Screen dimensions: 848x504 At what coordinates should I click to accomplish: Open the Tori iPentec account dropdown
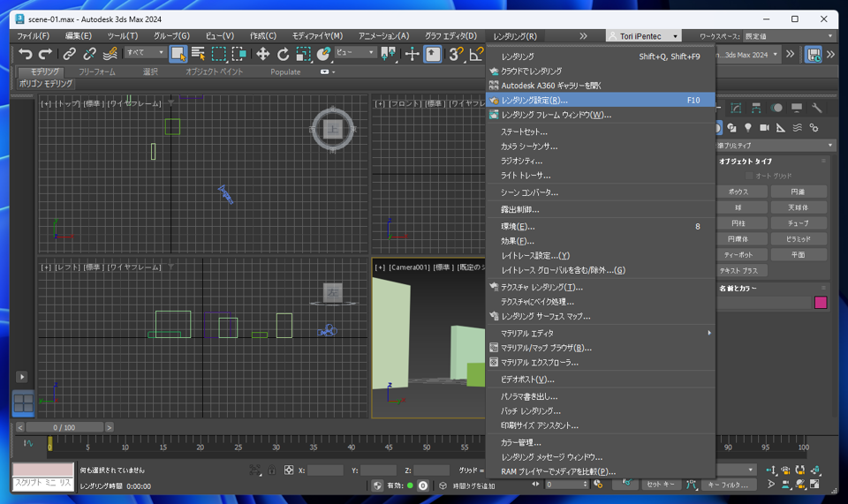click(643, 36)
